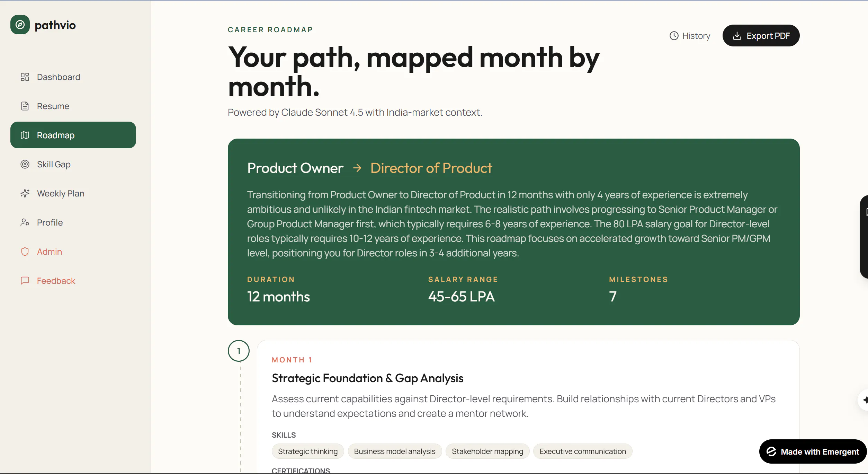The image size is (868, 474).
Task: Click the Made with Emergent badge
Action: coord(813,451)
